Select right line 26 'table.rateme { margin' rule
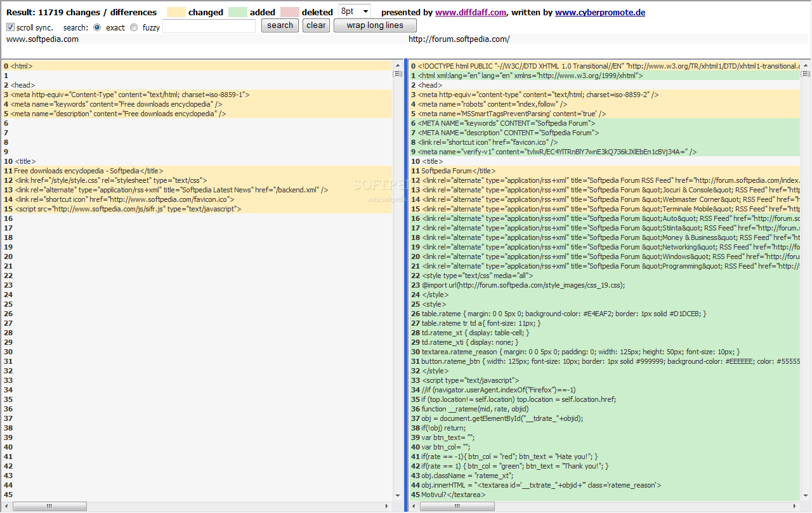 click(605, 314)
